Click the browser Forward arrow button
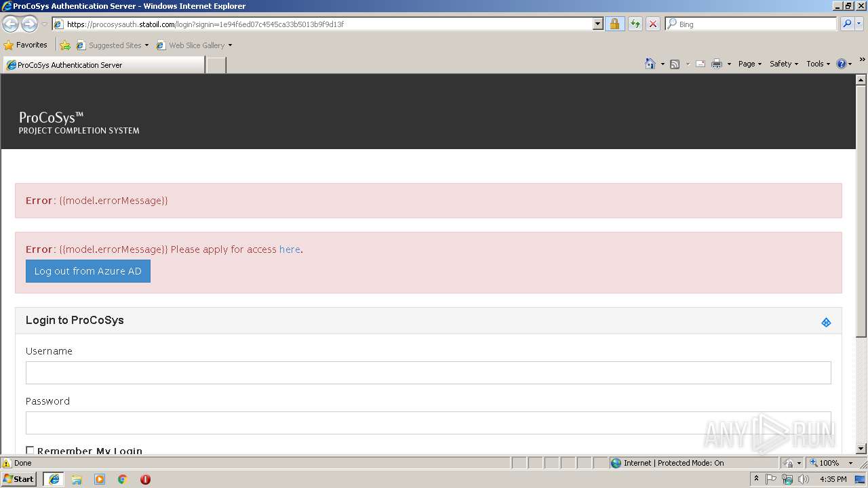The width and height of the screenshot is (868, 488). click(x=29, y=24)
